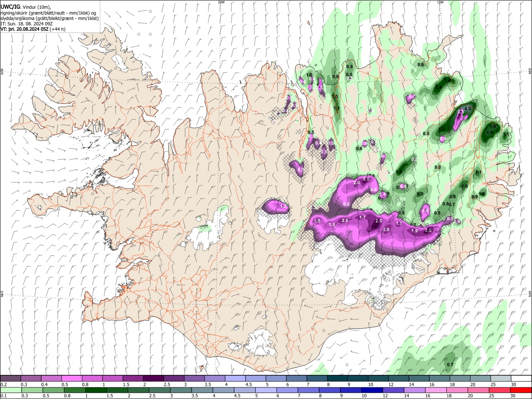Click the 15W longitude label

point(440,2)
